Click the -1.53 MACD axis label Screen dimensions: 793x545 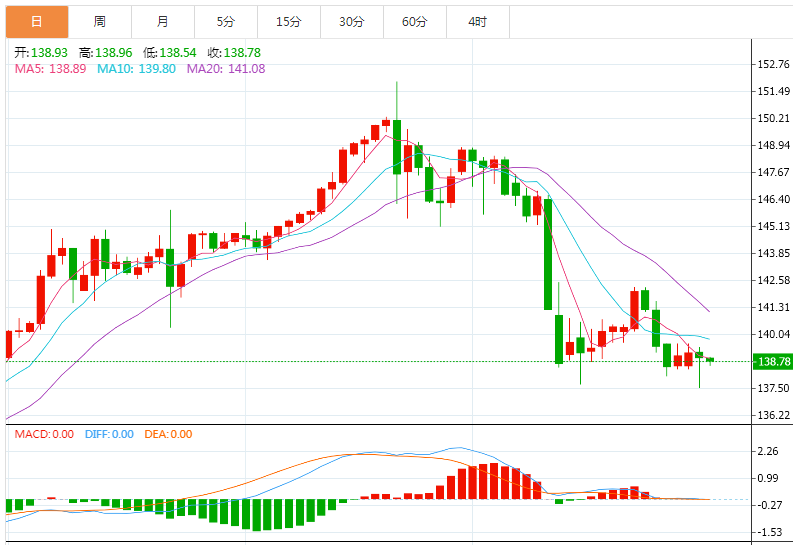(768, 532)
